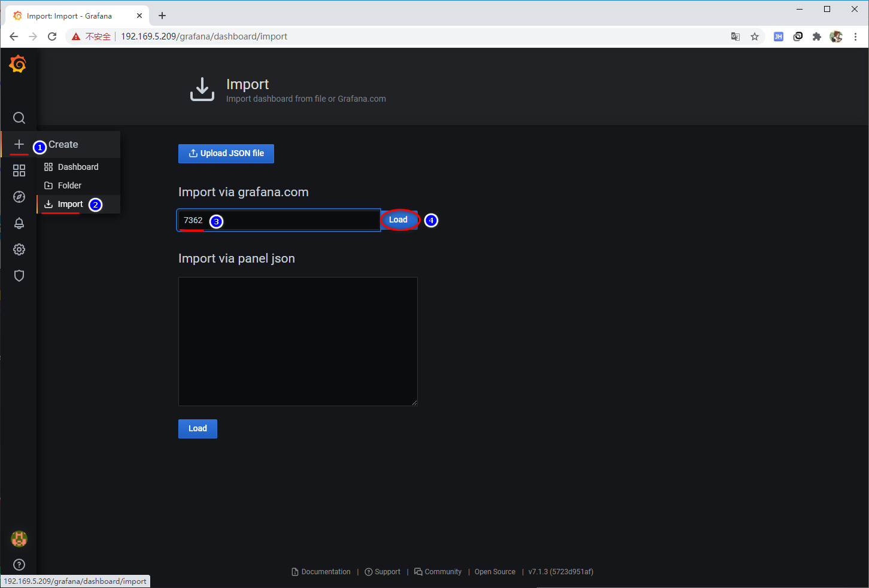Click the Upload JSON file button
869x588 pixels.
[226, 154]
